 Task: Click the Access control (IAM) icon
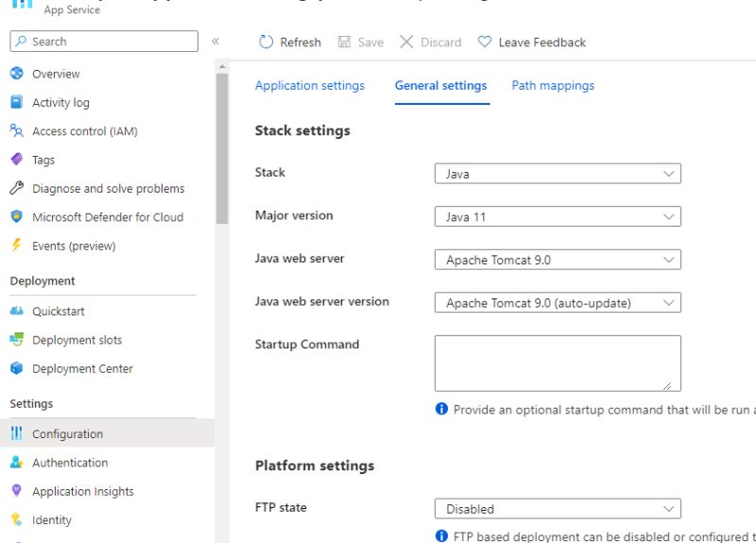pyautogui.click(x=16, y=131)
